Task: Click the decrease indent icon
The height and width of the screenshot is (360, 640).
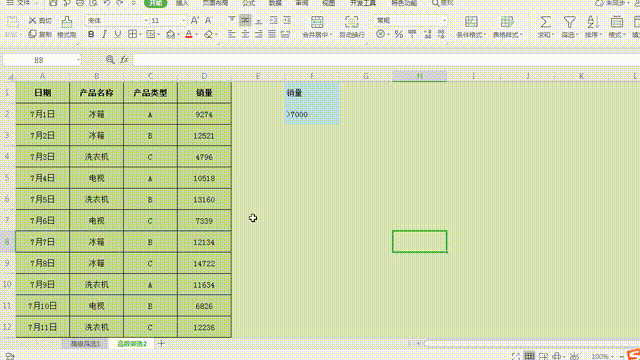Action: [273, 20]
